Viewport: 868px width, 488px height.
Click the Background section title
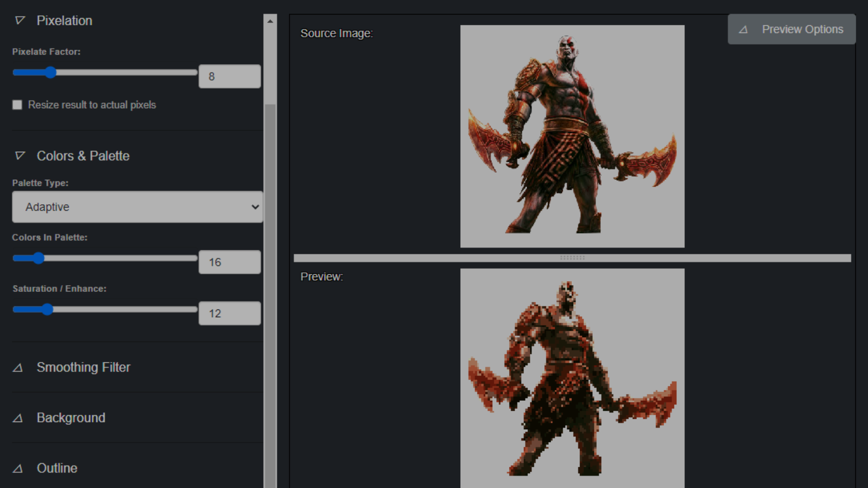[71, 418]
